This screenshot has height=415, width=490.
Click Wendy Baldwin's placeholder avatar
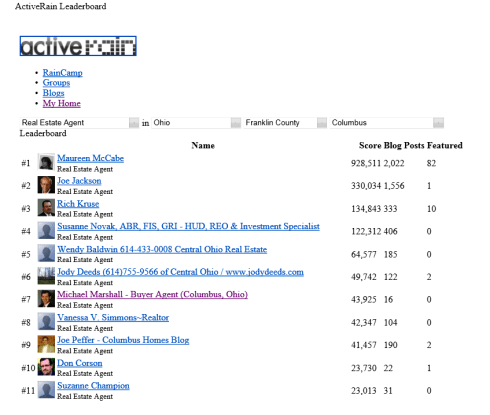click(x=46, y=253)
